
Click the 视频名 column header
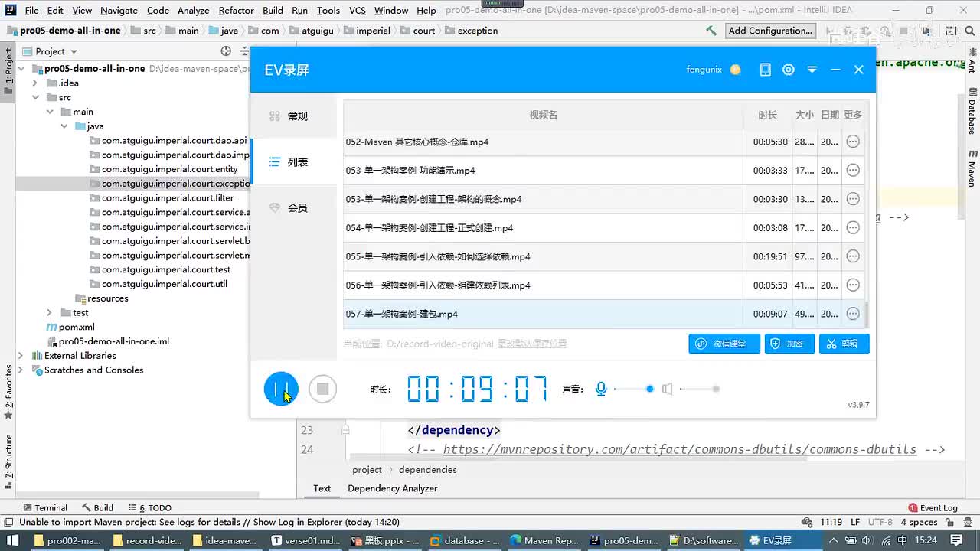click(543, 115)
